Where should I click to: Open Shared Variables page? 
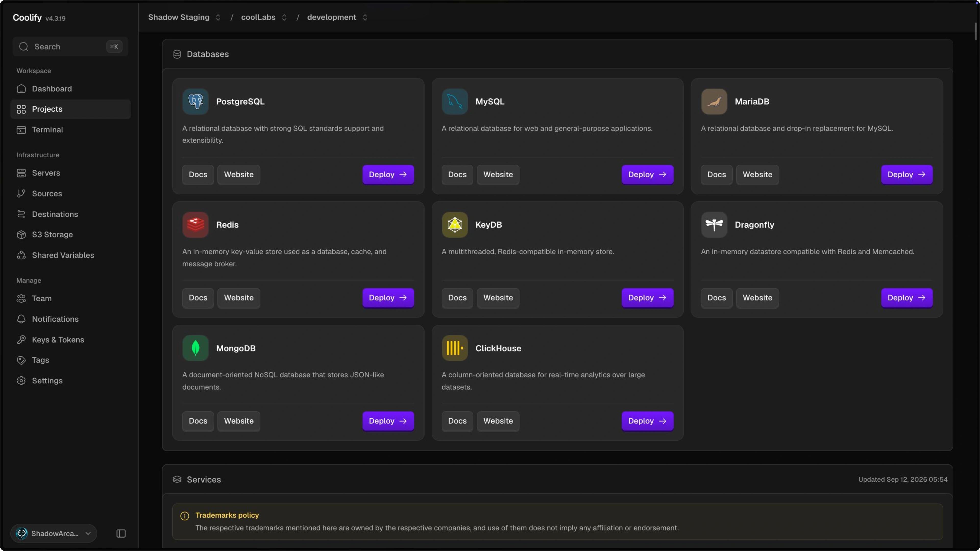70,255
